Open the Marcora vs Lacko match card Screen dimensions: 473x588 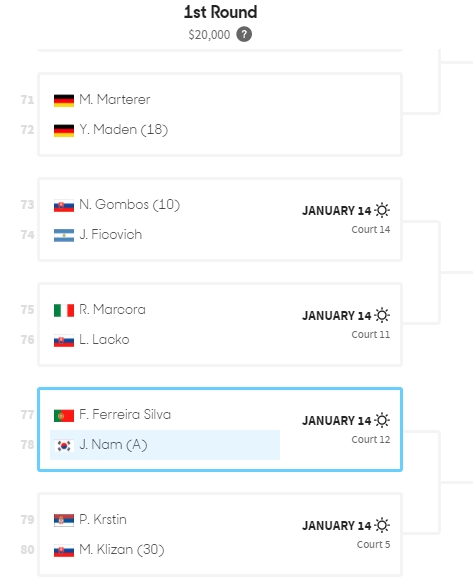[220, 325]
